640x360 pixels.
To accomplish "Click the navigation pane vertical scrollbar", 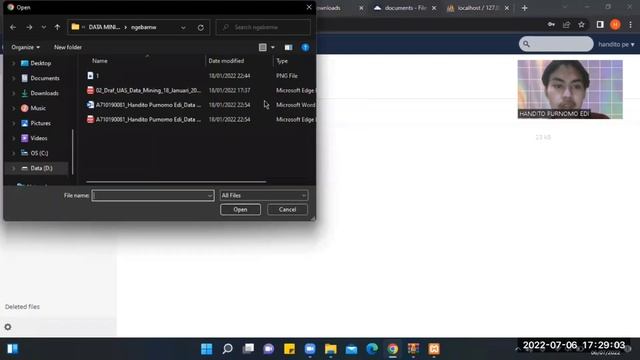I will (x=73, y=151).
